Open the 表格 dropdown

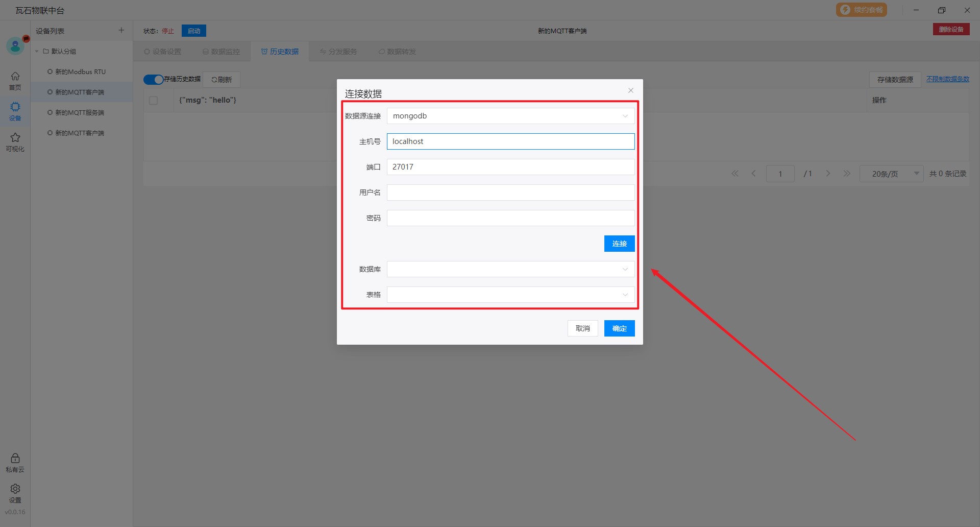(510, 295)
